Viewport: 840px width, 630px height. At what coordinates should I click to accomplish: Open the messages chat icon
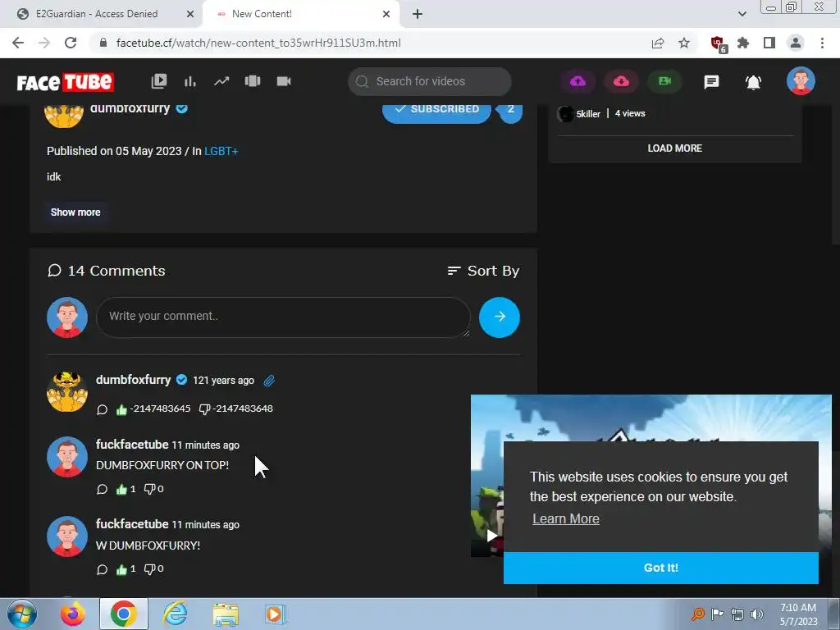(x=711, y=82)
